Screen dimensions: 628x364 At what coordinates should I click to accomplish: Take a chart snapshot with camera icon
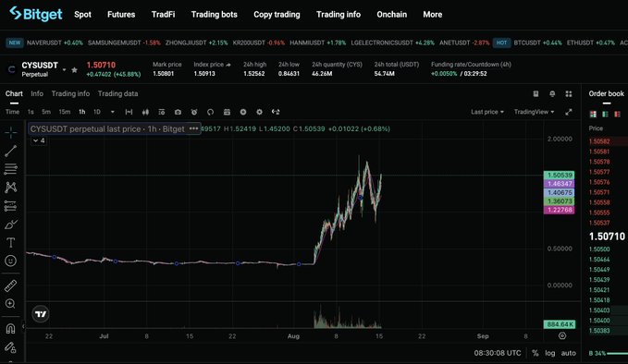coord(178,112)
